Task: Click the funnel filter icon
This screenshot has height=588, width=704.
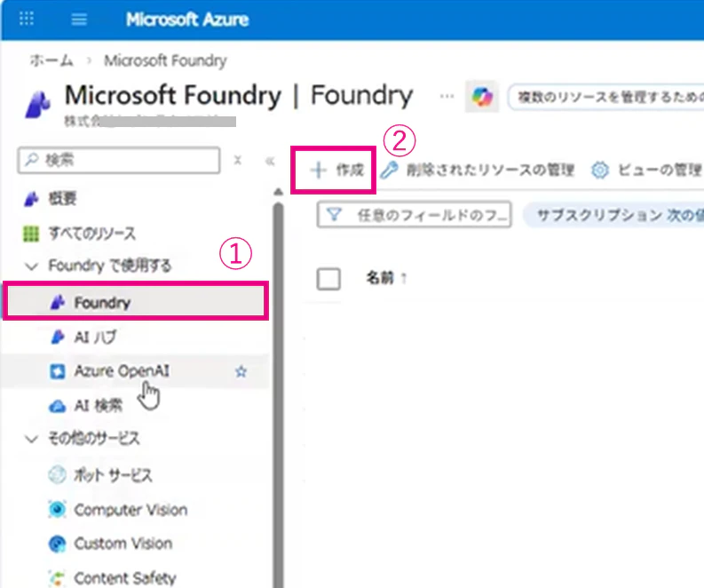Action: pos(334,215)
